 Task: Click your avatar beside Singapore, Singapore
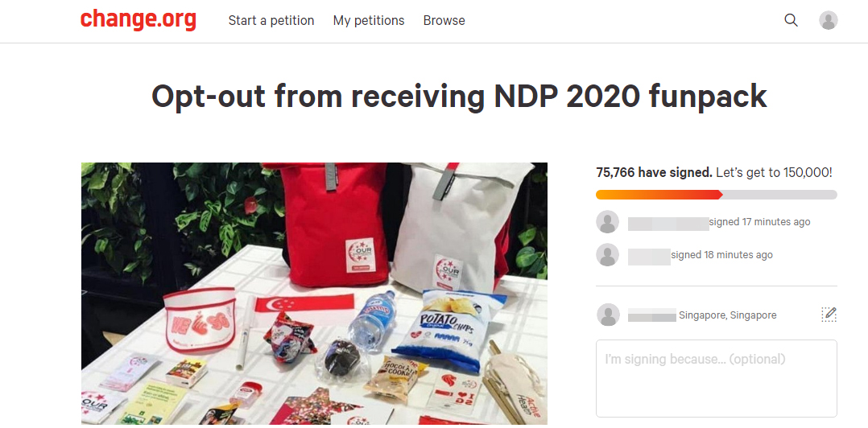(x=608, y=315)
